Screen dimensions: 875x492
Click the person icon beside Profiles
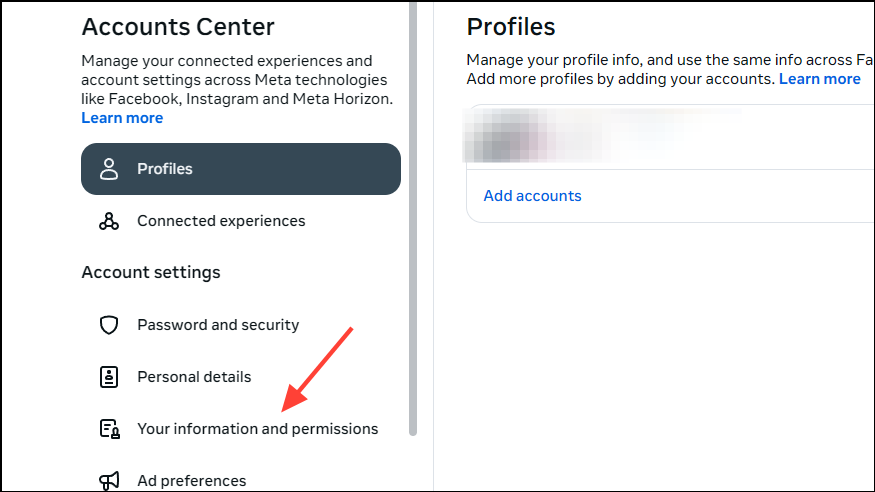(109, 169)
